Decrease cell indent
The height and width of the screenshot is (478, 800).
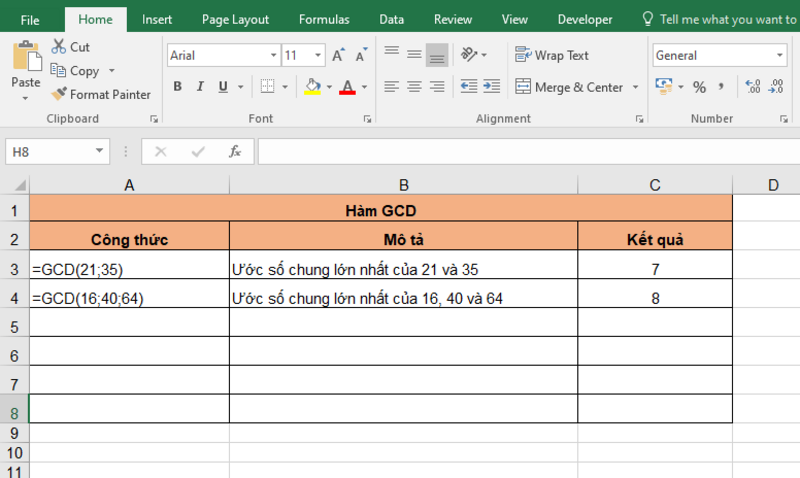(468, 86)
